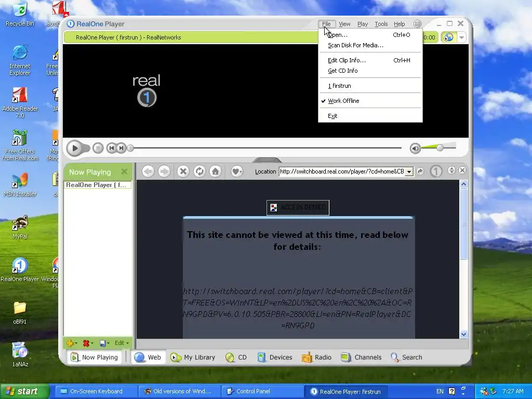Click the ACCESS DENIED broken image
532x399 pixels.
click(x=298, y=208)
